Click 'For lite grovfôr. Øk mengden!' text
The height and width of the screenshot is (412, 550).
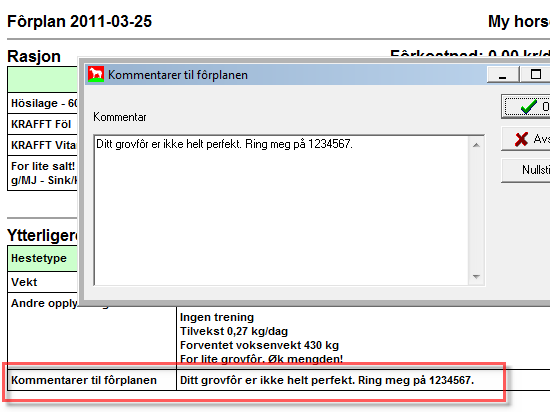coord(261,359)
